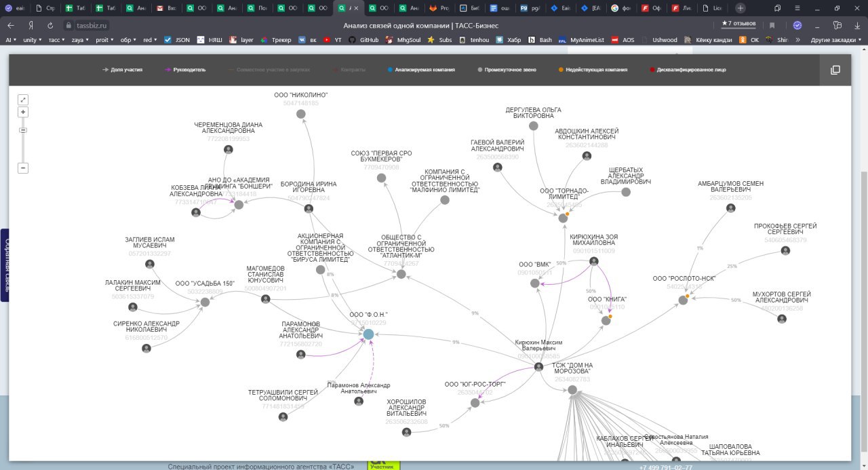Open browser downloads icon
The width and height of the screenshot is (868, 470).
point(856,25)
